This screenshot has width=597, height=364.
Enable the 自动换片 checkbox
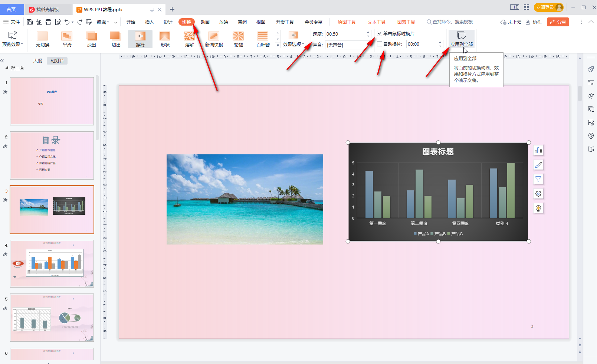tap(380, 44)
